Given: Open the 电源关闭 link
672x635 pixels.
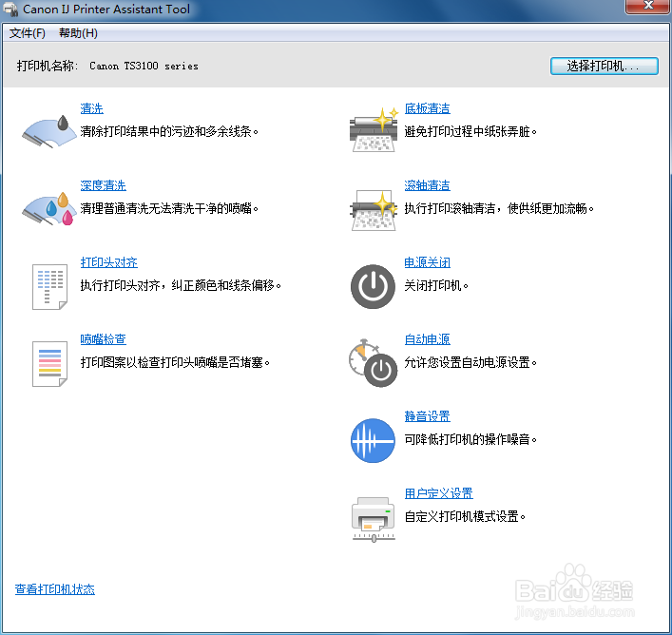Looking at the screenshot, I should click(428, 262).
